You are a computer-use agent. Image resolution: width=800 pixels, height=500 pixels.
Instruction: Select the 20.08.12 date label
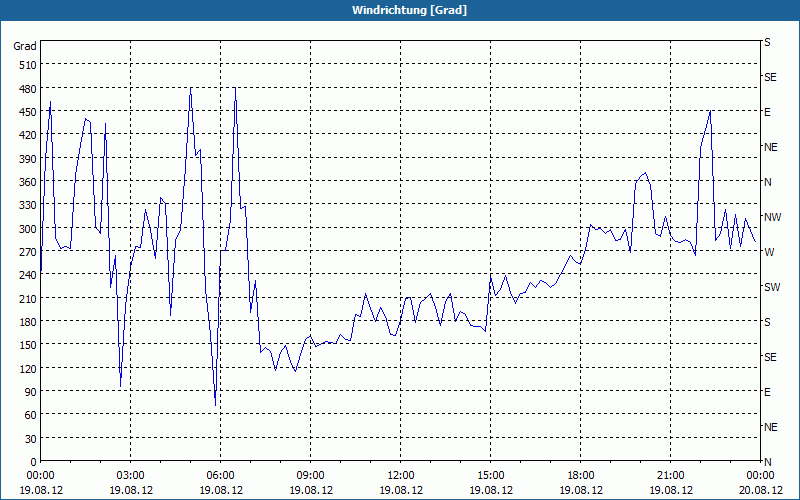tap(760, 490)
